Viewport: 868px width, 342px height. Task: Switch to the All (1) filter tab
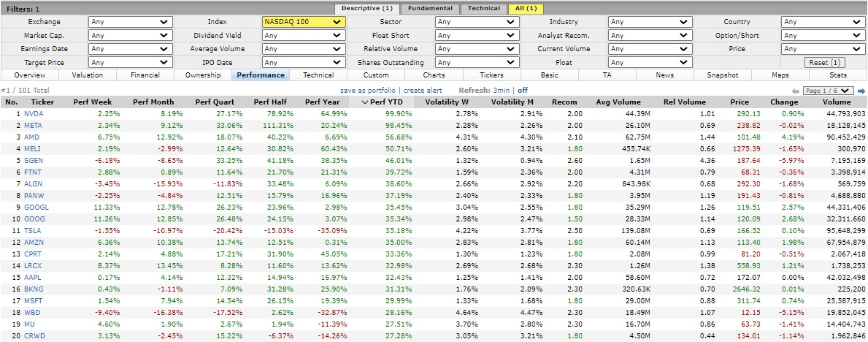click(526, 8)
